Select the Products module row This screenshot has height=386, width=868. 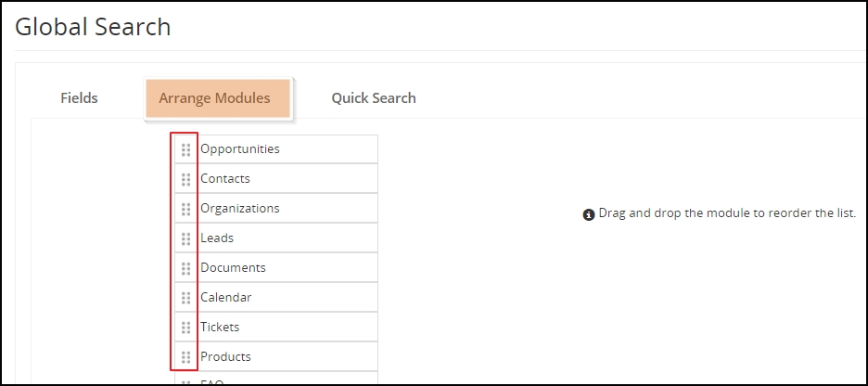276,356
